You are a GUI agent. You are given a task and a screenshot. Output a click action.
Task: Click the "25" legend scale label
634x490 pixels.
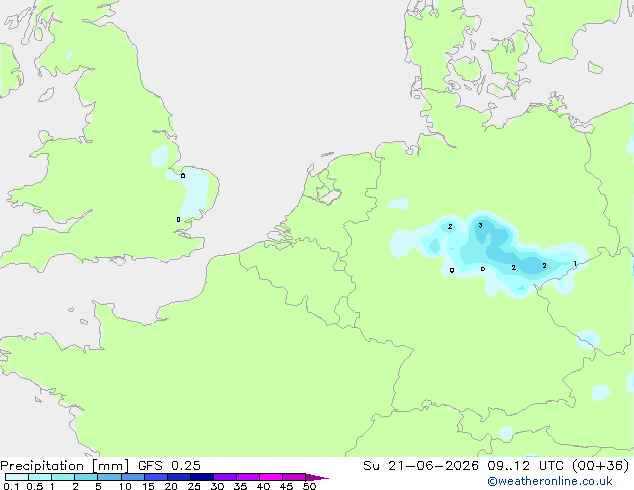click(x=194, y=486)
